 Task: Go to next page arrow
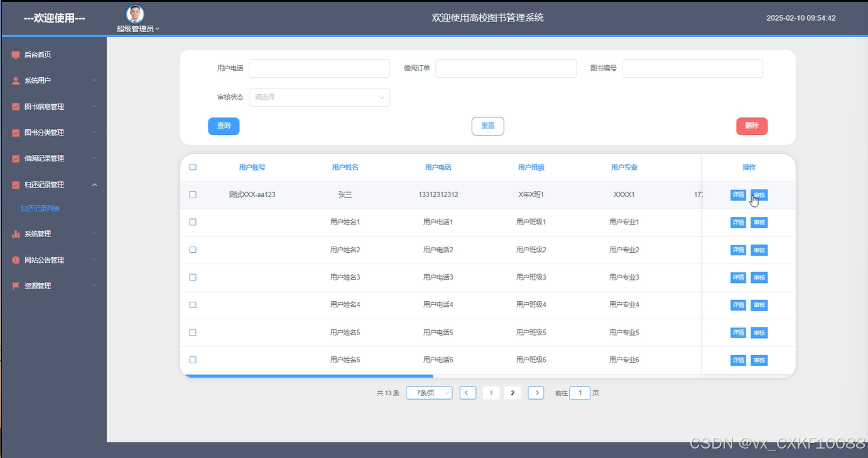pos(536,393)
